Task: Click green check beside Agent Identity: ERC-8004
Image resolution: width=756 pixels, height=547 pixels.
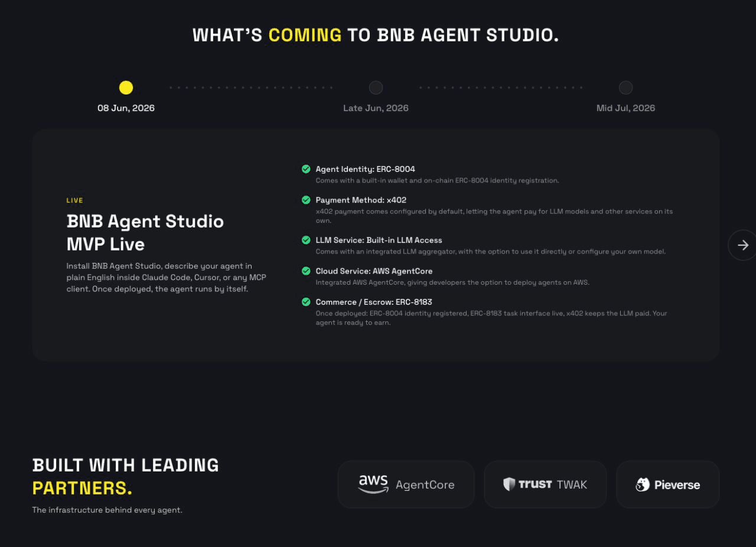Action: pos(306,169)
